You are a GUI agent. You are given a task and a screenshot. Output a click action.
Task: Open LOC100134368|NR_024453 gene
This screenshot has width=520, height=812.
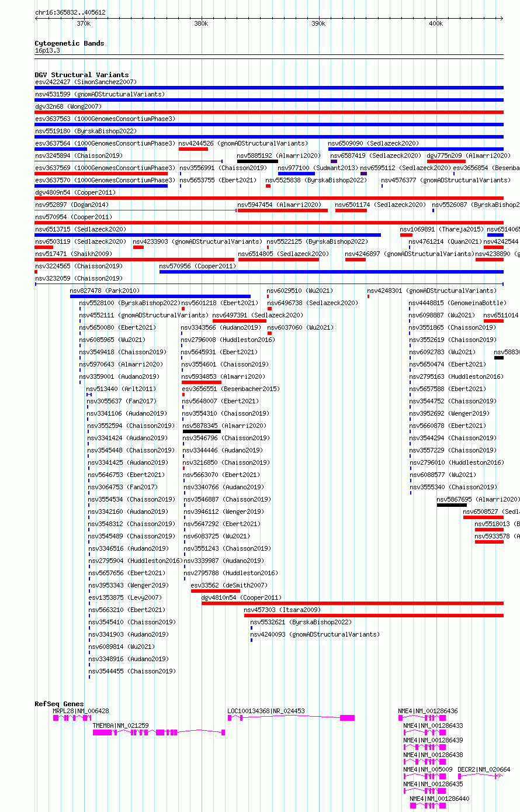tap(291, 717)
